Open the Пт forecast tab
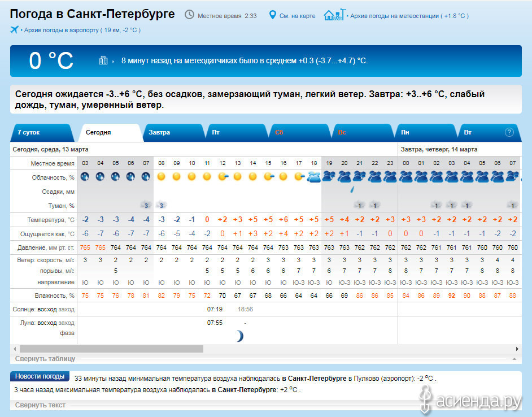 (x=237, y=132)
